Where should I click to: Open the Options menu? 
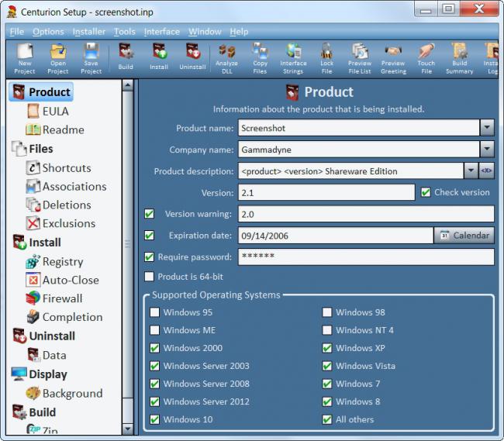(48, 32)
